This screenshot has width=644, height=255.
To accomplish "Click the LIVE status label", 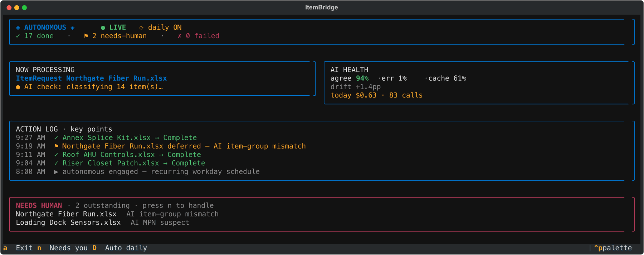I will 118,27.
